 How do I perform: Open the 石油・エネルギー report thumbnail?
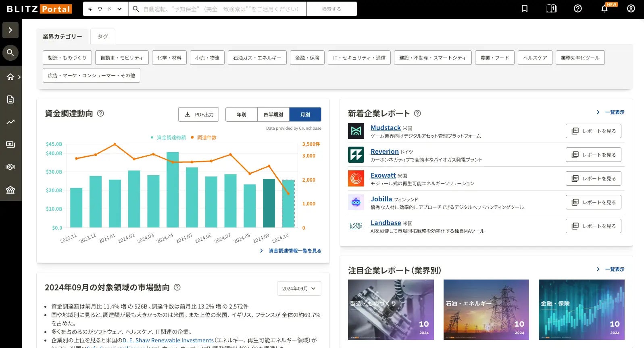click(486, 310)
